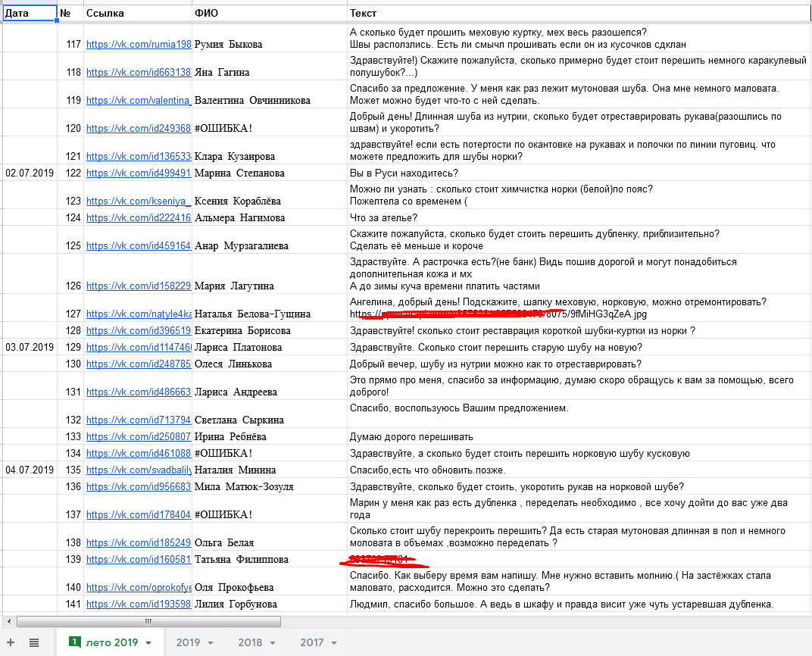812x656 pixels.
Task: Open link vk.com/oprokofye for Оля Прокофьева
Action: coord(139,587)
